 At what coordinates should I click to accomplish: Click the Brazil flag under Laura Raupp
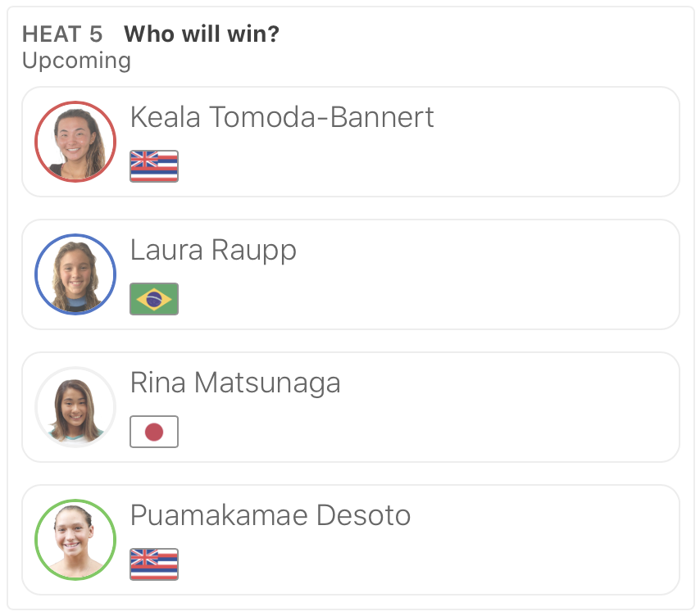[154, 299]
